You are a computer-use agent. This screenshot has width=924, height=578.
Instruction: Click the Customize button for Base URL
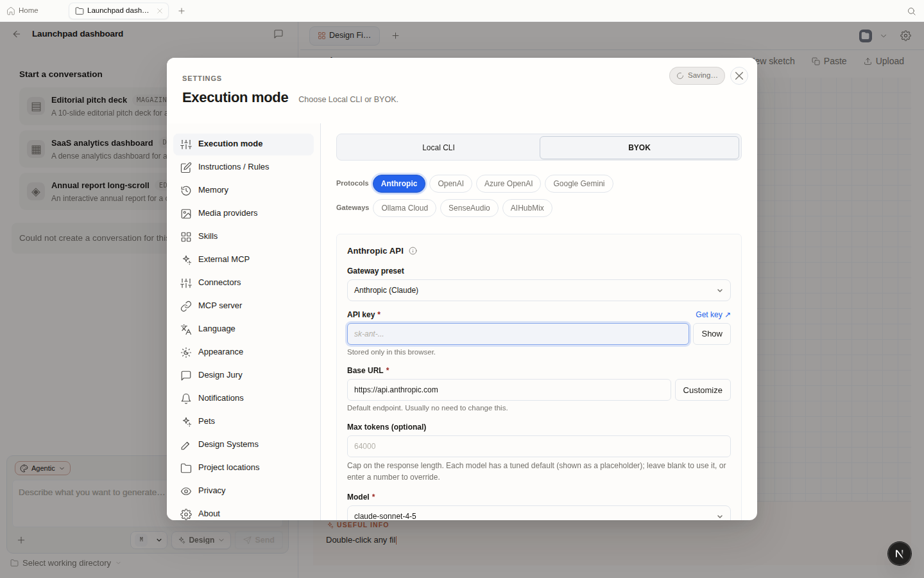coord(703,390)
